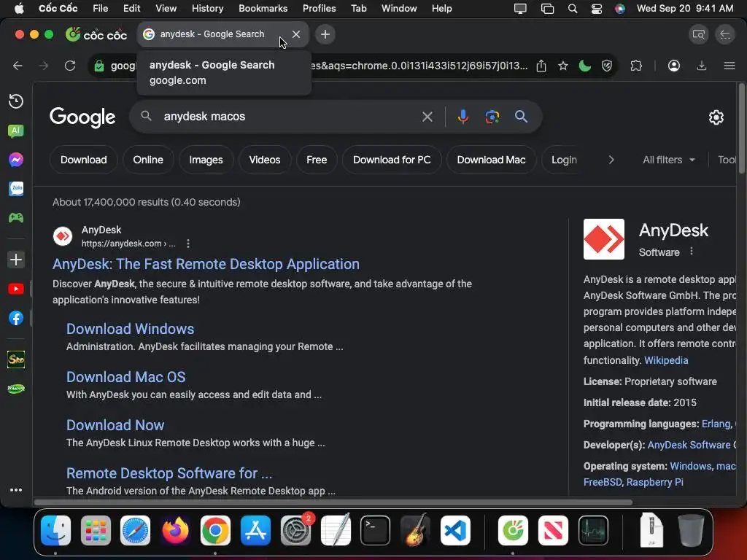Image resolution: width=747 pixels, height=560 pixels.
Task: Click the AnyDesk logo thumbnail
Action: (603, 239)
